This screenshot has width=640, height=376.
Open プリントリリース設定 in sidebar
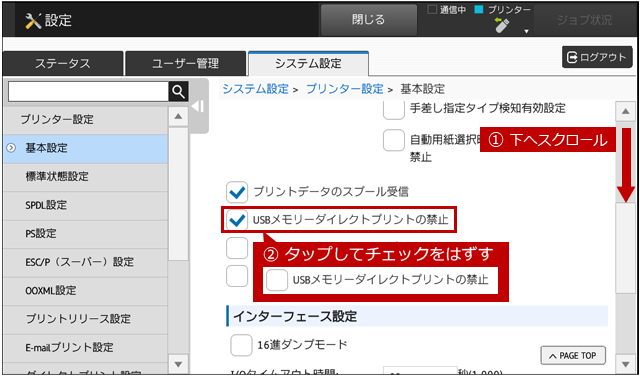pos(86,319)
